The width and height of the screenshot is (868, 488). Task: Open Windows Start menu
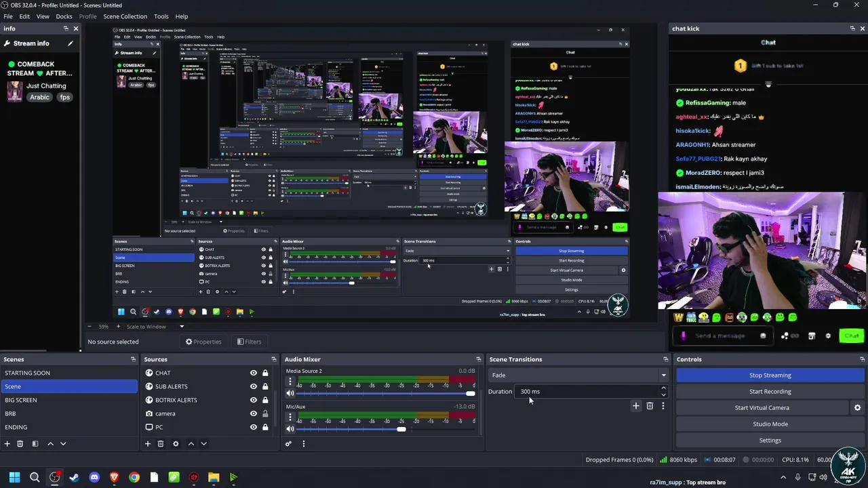pyautogui.click(x=14, y=477)
